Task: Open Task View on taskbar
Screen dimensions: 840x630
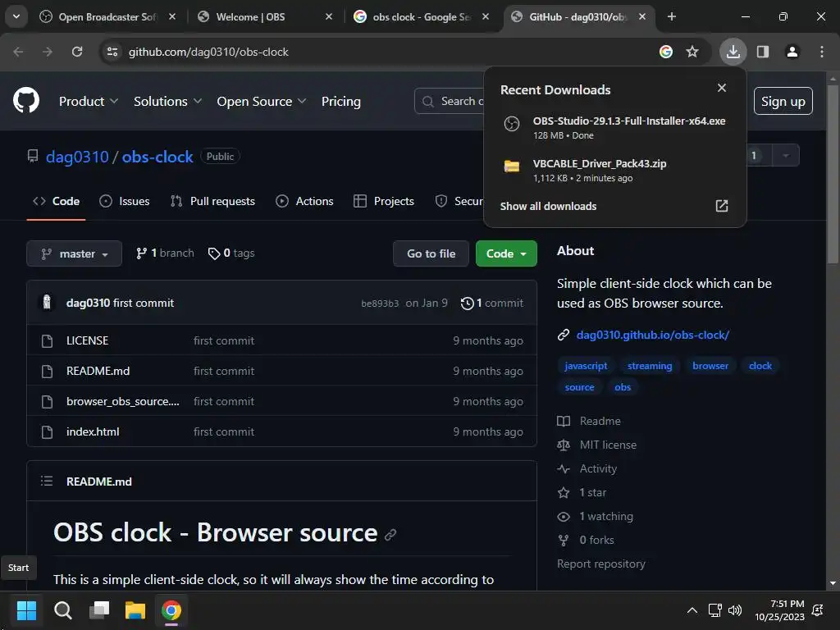Action: (x=99, y=610)
